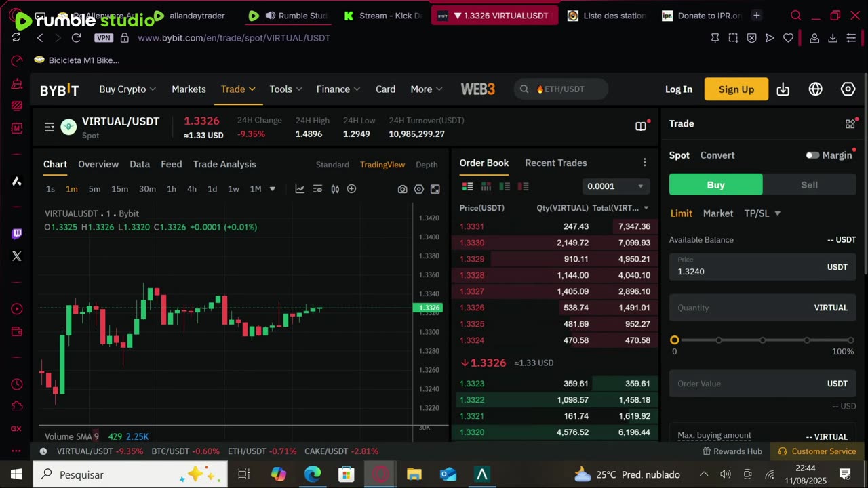This screenshot has height=488, width=868.
Task: Expand the TP/SL order type dropdown
Action: pyautogui.click(x=762, y=213)
